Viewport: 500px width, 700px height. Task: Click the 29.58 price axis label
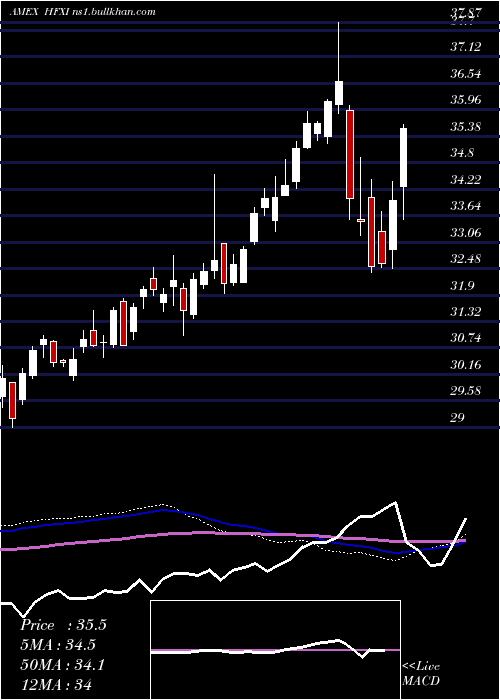point(466,391)
